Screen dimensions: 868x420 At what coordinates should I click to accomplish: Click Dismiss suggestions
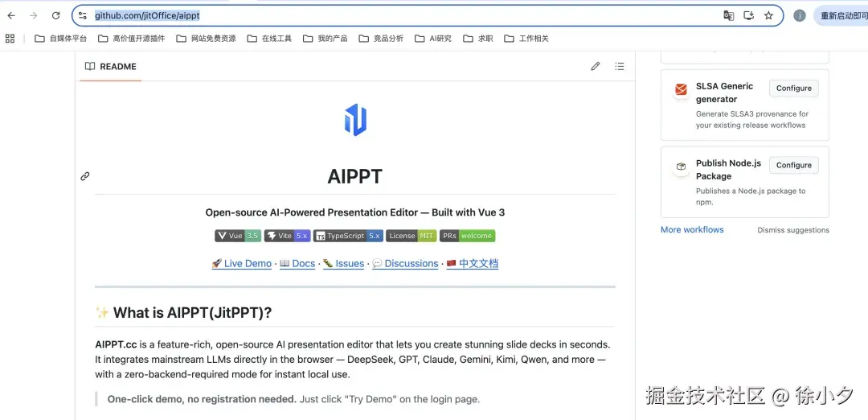tap(793, 230)
